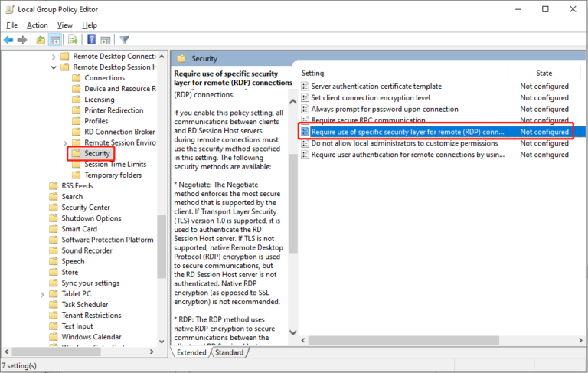Click Always prompt for password policy icon
Screen dimensions: 588x373
(305, 110)
